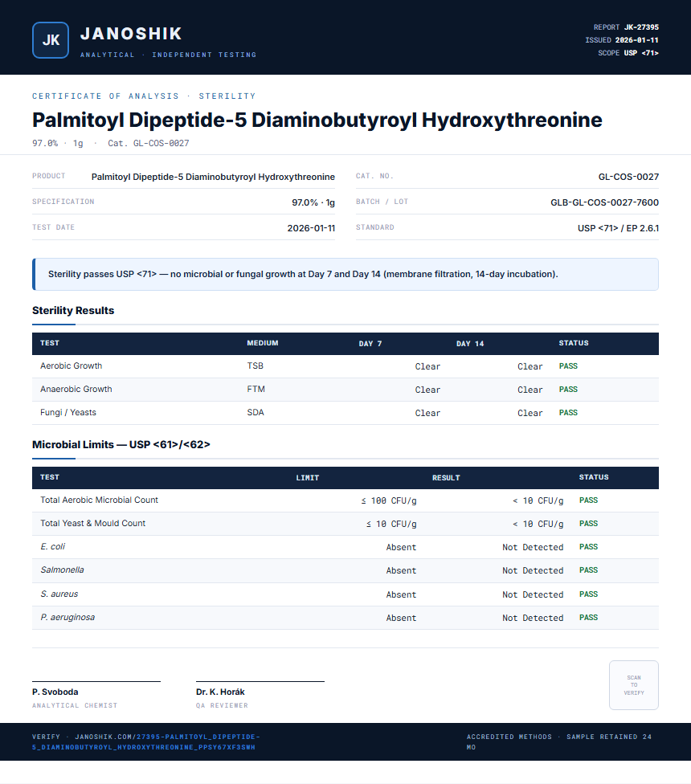Click PASS status for Aerobic Growth
This screenshot has width=691, height=784.
[568, 366]
